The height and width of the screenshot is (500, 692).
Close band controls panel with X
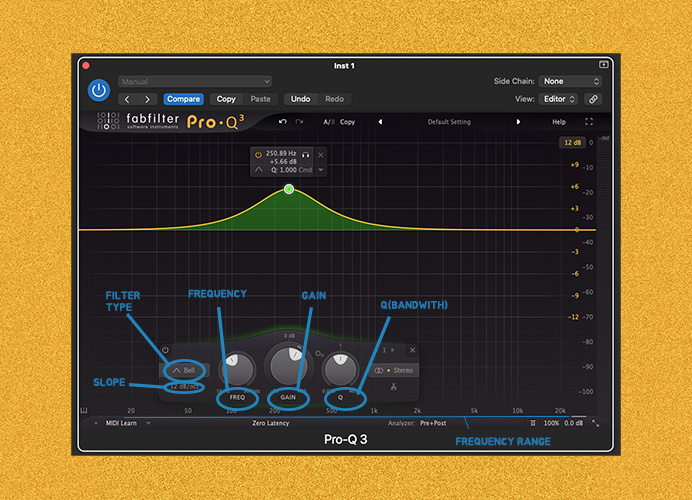412,350
